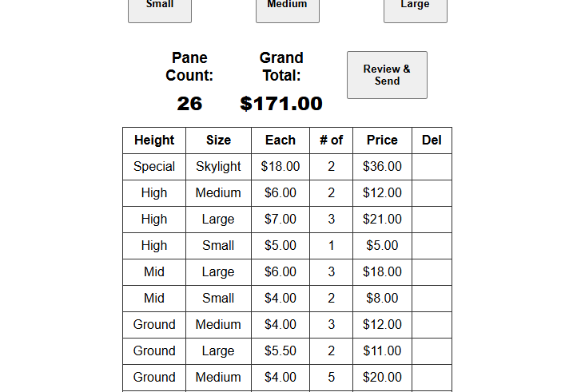
Task: Click the pane count value 26
Action: tap(189, 104)
